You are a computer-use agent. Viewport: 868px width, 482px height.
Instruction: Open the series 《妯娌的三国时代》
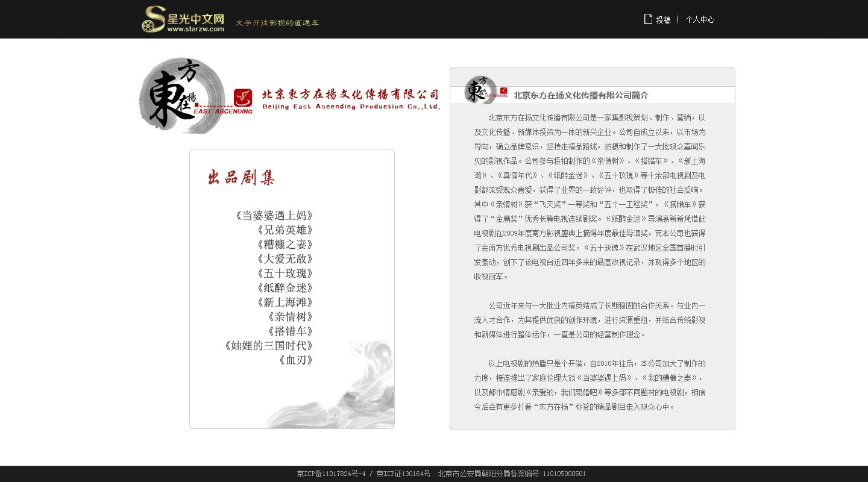(x=268, y=346)
